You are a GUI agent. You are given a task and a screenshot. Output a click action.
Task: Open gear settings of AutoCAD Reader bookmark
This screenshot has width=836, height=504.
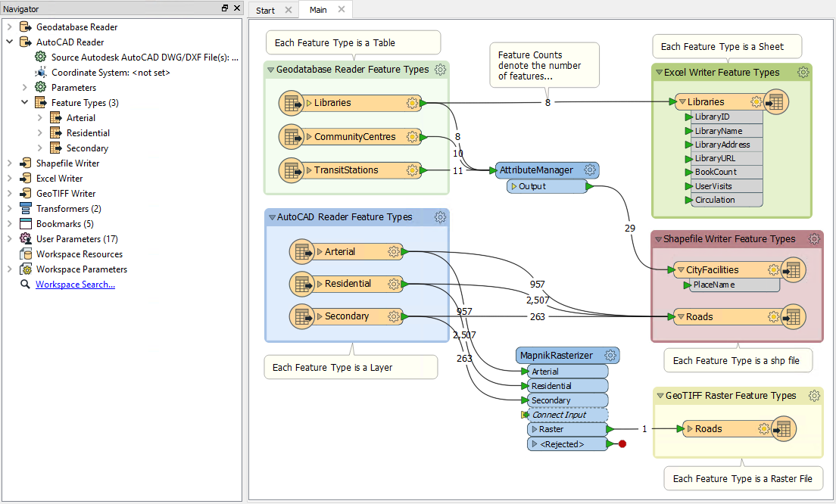coord(440,217)
